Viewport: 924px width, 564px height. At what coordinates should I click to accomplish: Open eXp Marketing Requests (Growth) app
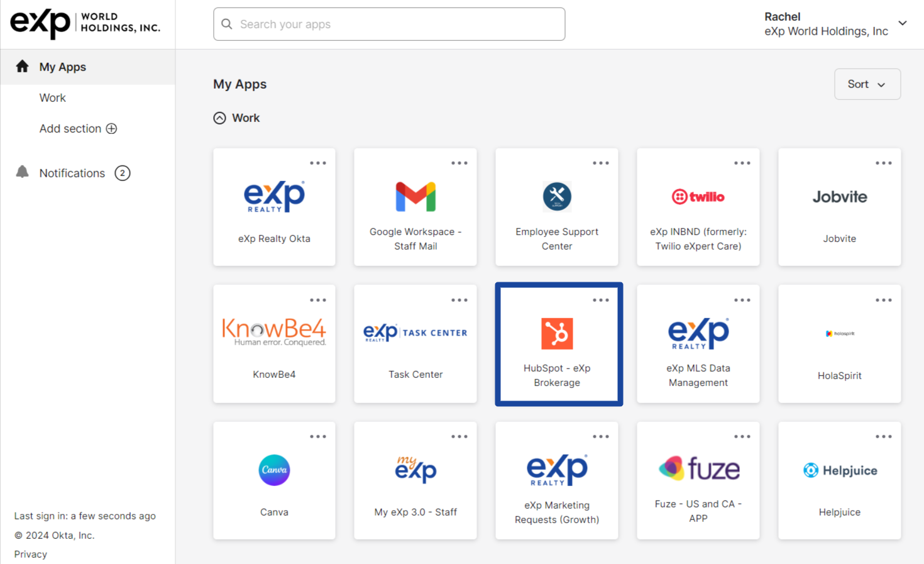point(557,480)
